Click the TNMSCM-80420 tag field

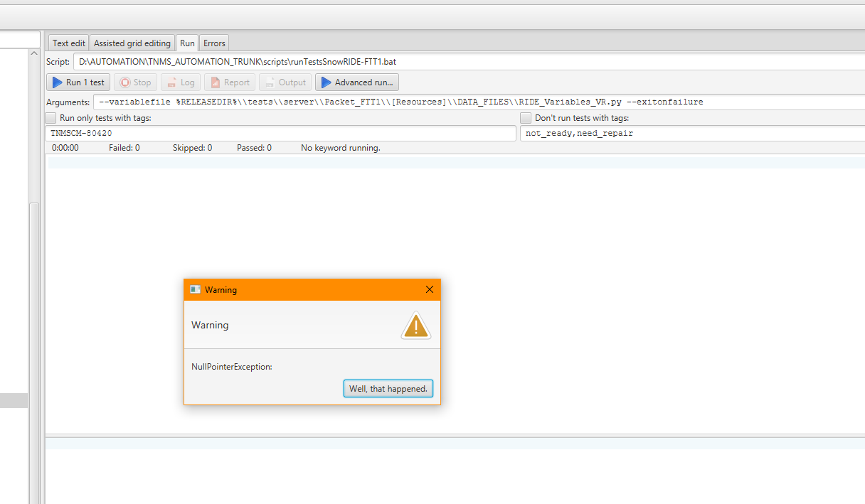(281, 133)
